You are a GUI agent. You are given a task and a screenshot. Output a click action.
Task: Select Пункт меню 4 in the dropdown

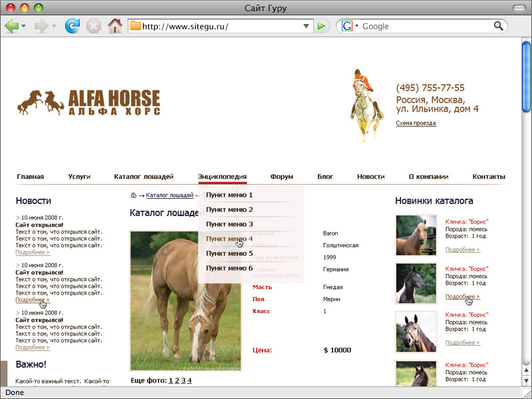click(229, 239)
